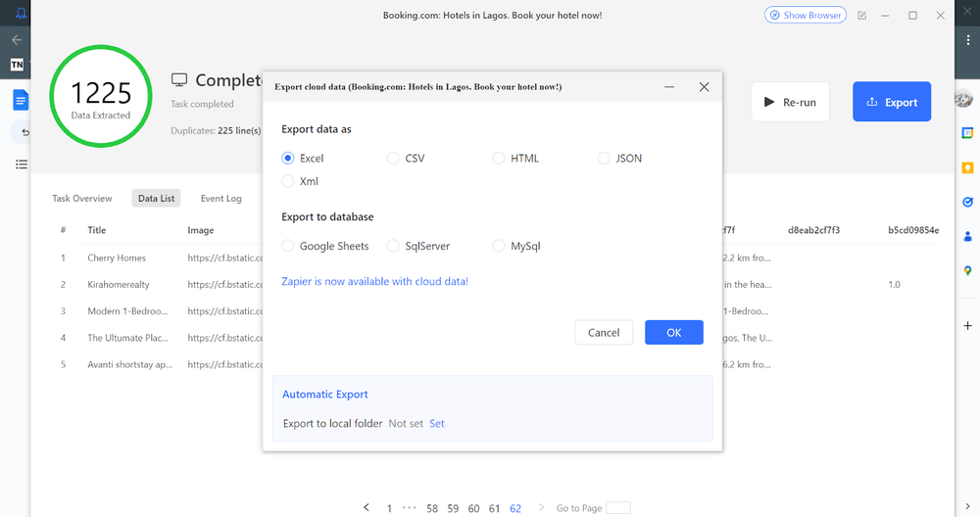This screenshot has width=980, height=517.
Task: Open the yellow Keep notes icon
Action: tap(967, 167)
